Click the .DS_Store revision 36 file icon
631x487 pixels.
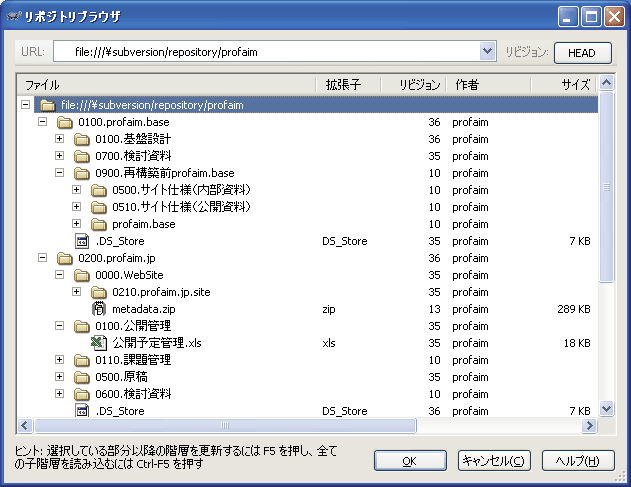click(x=82, y=411)
